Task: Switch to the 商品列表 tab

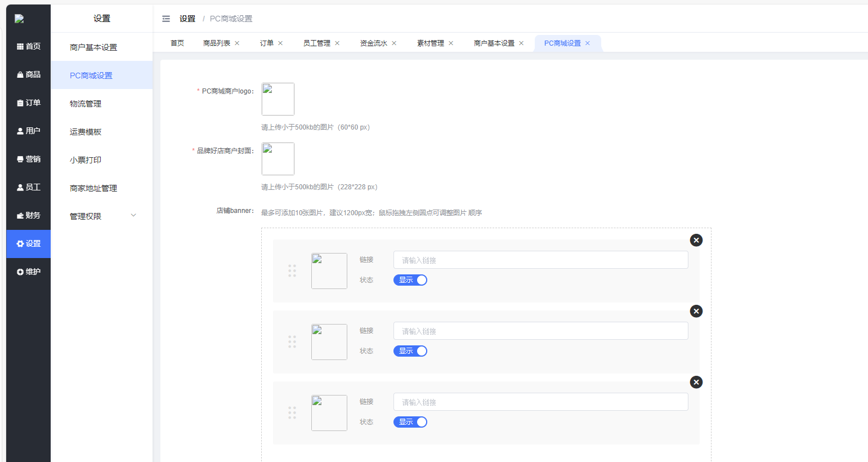Action: [x=217, y=43]
